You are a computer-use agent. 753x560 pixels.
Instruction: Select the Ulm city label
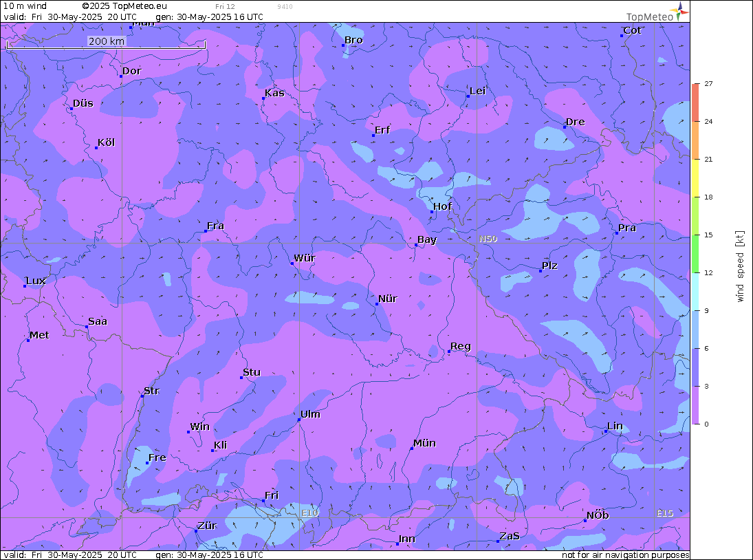tap(310, 414)
